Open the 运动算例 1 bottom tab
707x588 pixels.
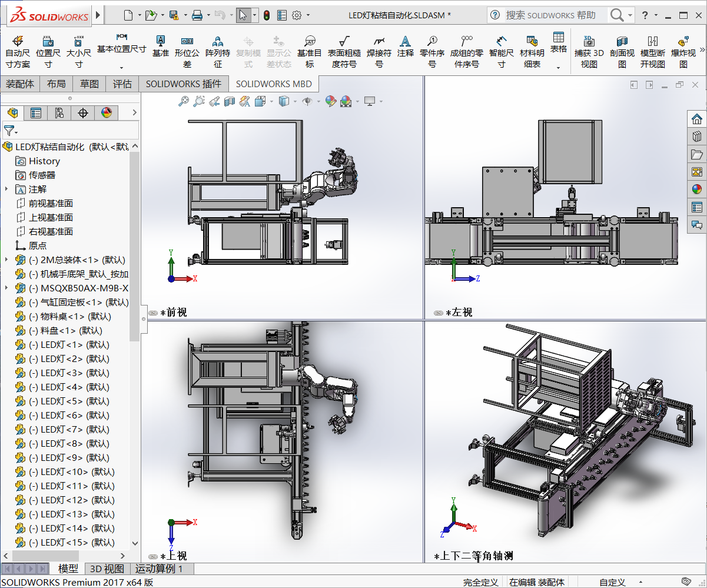[x=159, y=569]
